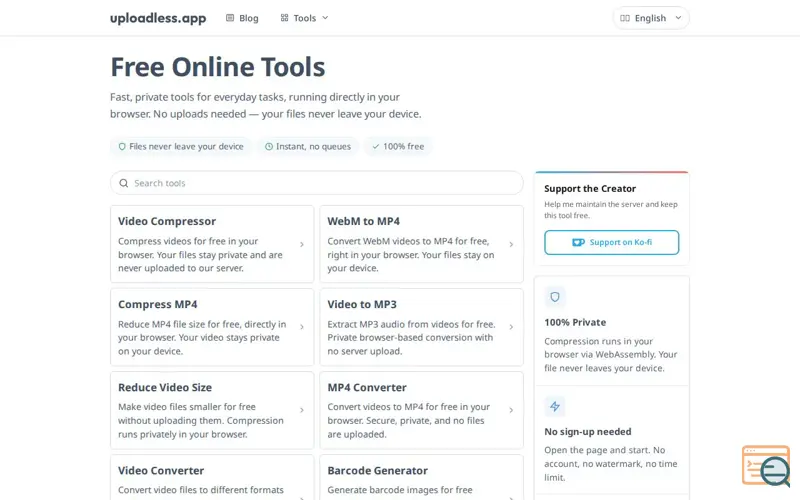Screen dimensions: 800x500
Task: Open the Video Compressor tool card
Action: [x=212, y=244]
